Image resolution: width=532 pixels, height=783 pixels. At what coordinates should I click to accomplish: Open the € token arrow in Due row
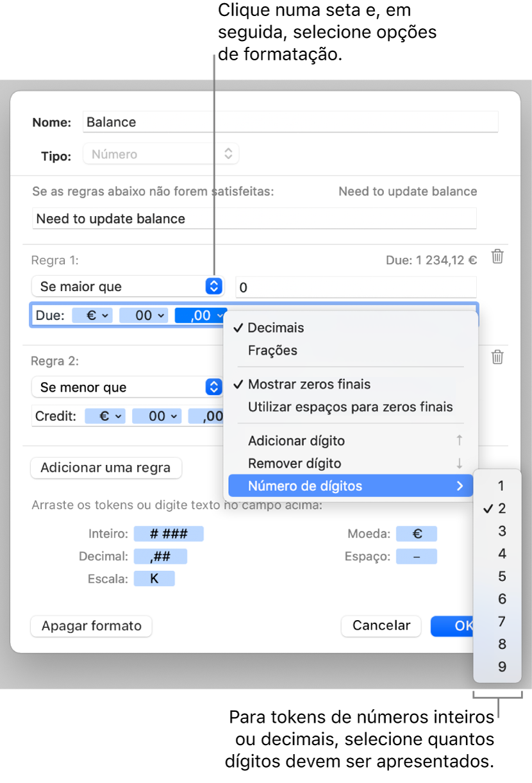tap(104, 315)
